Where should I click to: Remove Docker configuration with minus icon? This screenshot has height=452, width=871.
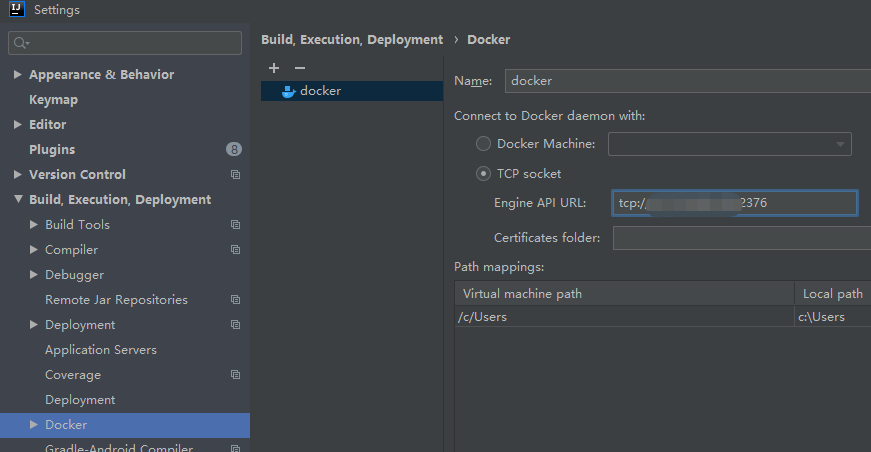click(x=300, y=68)
